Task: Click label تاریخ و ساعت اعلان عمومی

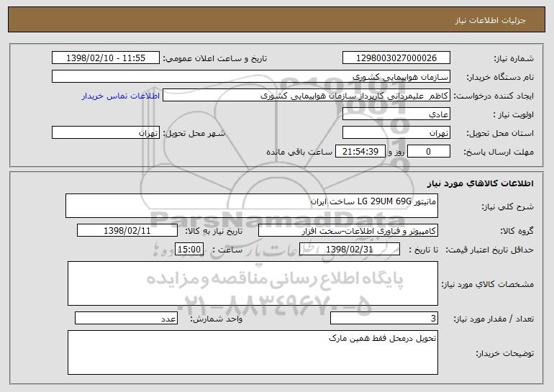Action: [x=215, y=59]
